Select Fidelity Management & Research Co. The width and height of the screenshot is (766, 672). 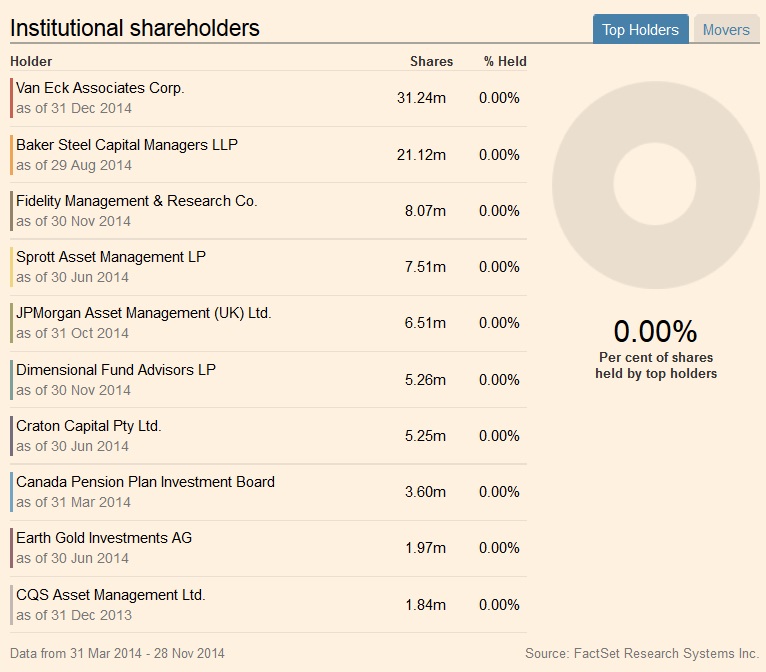[137, 201]
